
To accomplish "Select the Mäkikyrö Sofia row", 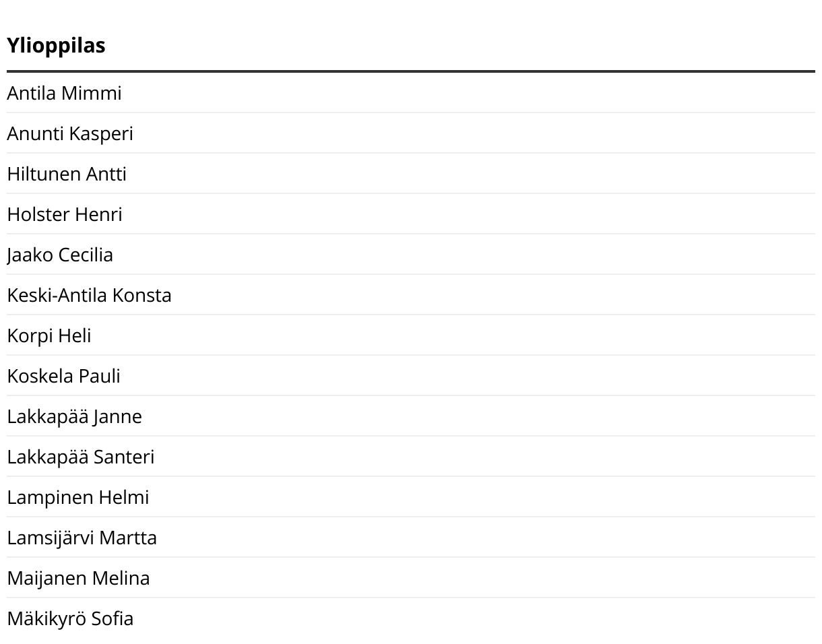I will [x=70, y=618].
